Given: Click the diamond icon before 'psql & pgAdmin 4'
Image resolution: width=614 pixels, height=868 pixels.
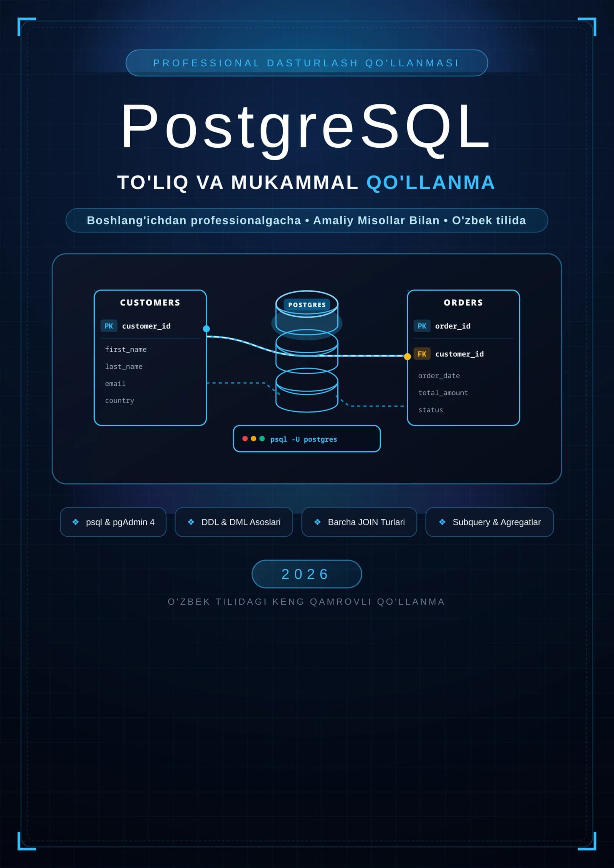Looking at the screenshot, I should coord(76,522).
